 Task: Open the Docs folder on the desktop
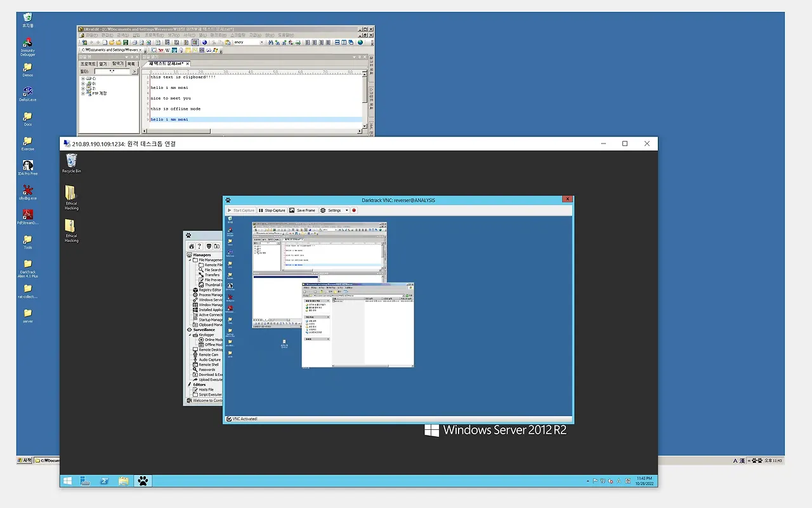[28, 119]
